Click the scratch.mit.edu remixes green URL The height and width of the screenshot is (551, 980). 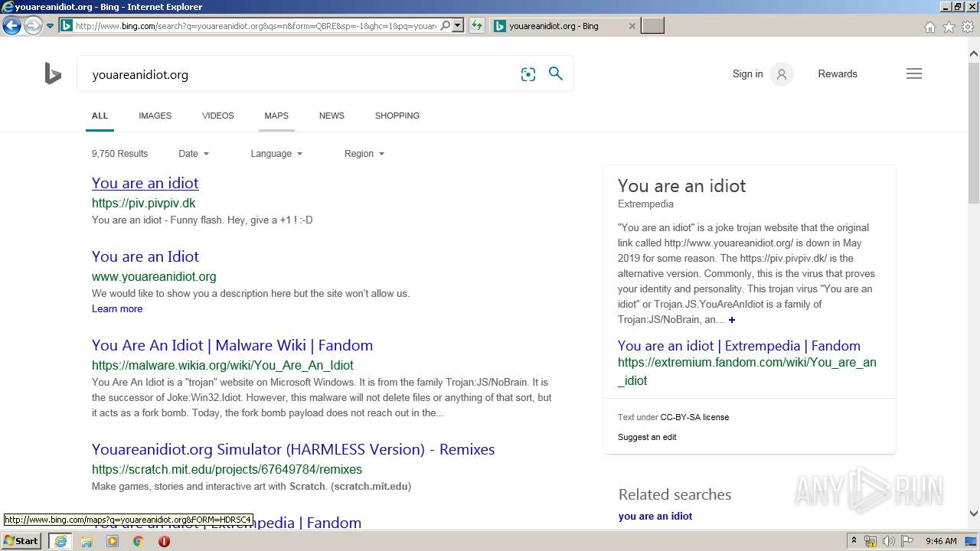(227, 470)
